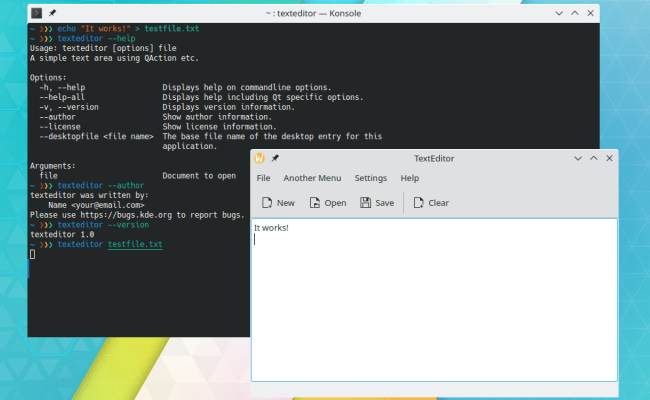Click the Open file toolbar button

pyautogui.click(x=327, y=203)
